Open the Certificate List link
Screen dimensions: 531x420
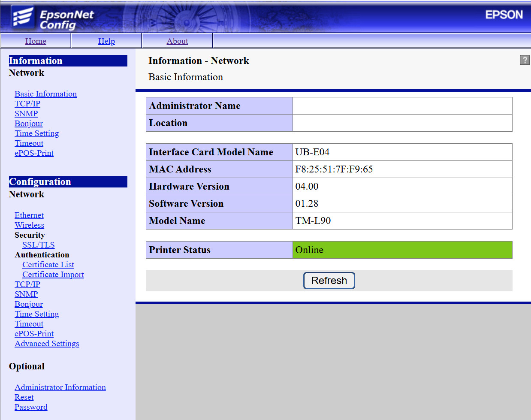48,265
